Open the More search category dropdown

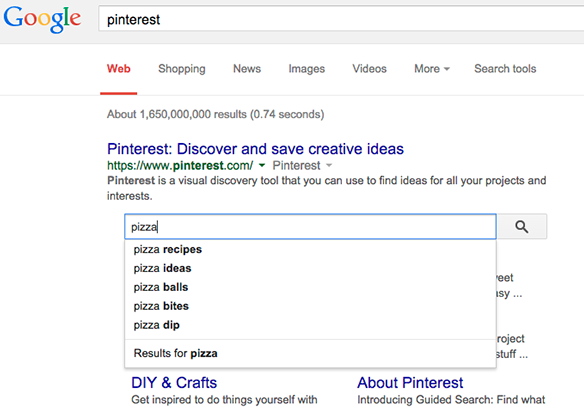point(432,69)
